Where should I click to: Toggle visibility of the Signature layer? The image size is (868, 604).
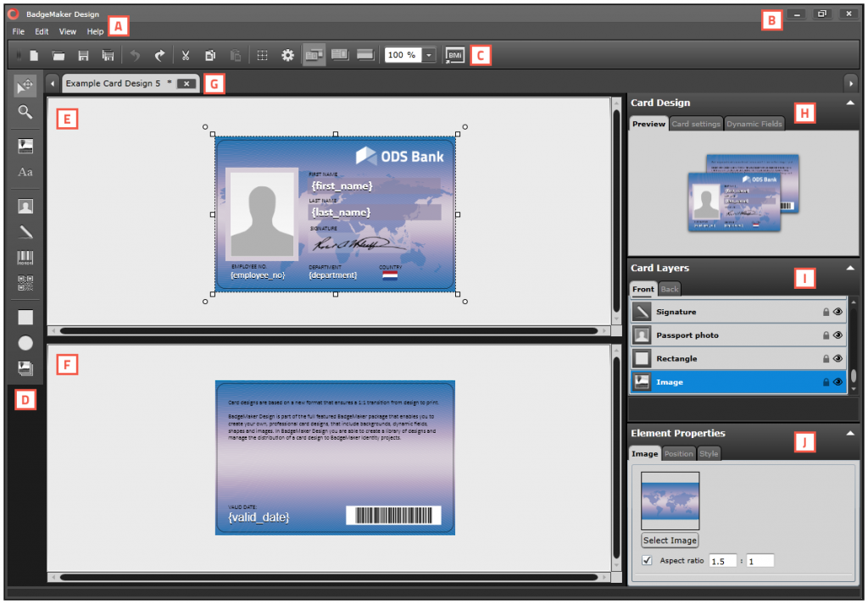837,311
